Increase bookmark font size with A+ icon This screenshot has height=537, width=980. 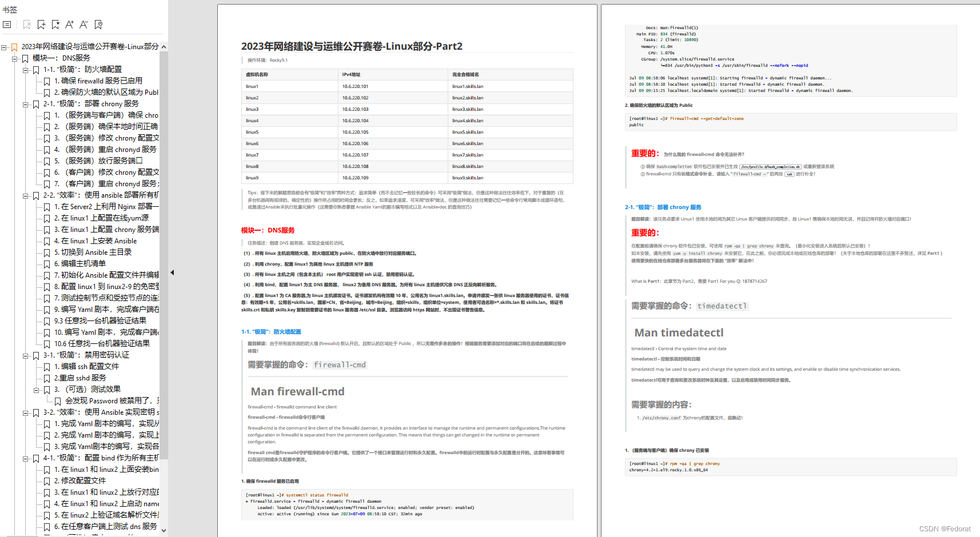(x=69, y=25)
